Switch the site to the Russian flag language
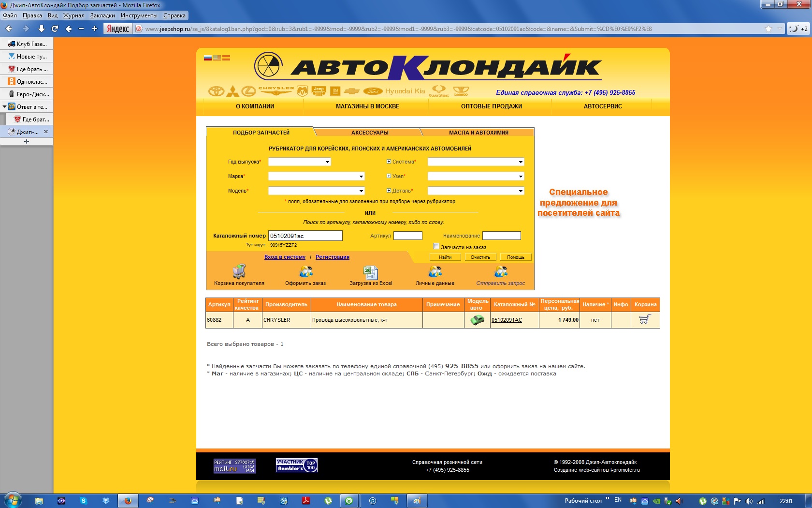Image resolution: width=812 pixels, height=508 pixels. (208, 58)
